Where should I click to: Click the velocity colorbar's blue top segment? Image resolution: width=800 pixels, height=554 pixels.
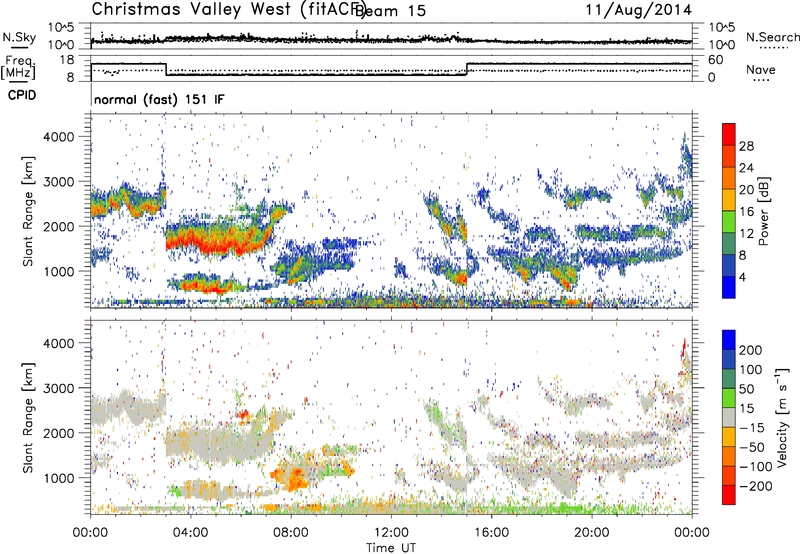click(729, 340)
